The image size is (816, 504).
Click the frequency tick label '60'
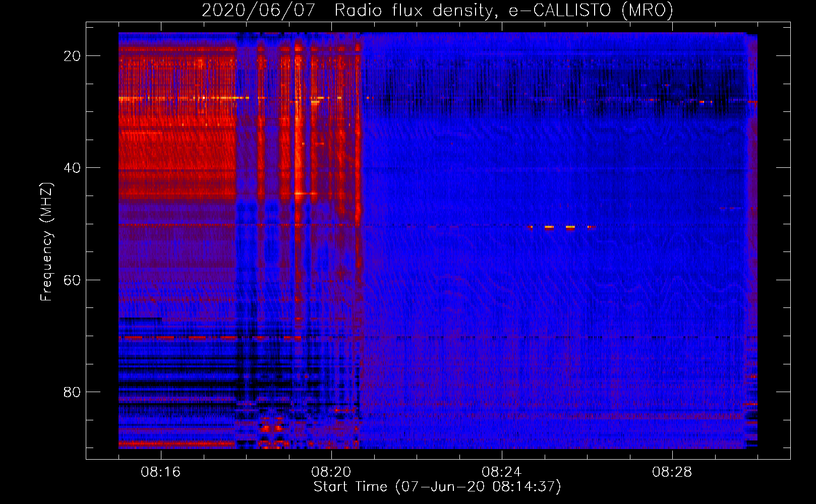[72, 280]
